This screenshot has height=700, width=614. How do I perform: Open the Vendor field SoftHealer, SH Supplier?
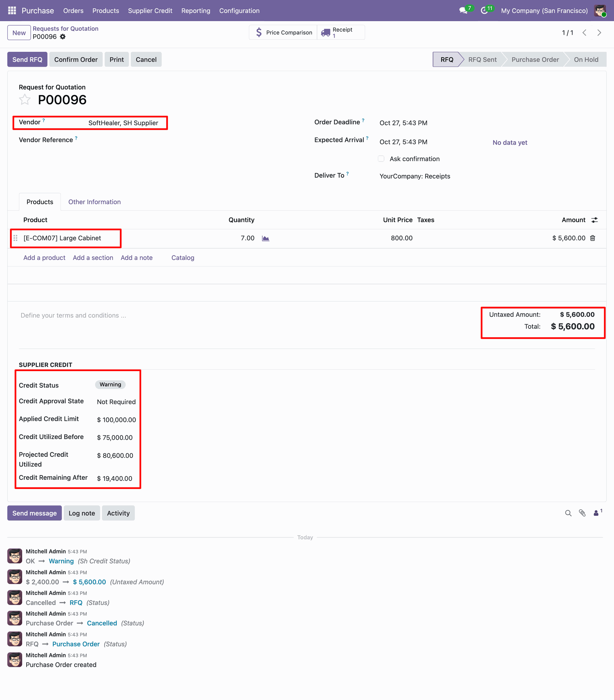click(124, 123)
